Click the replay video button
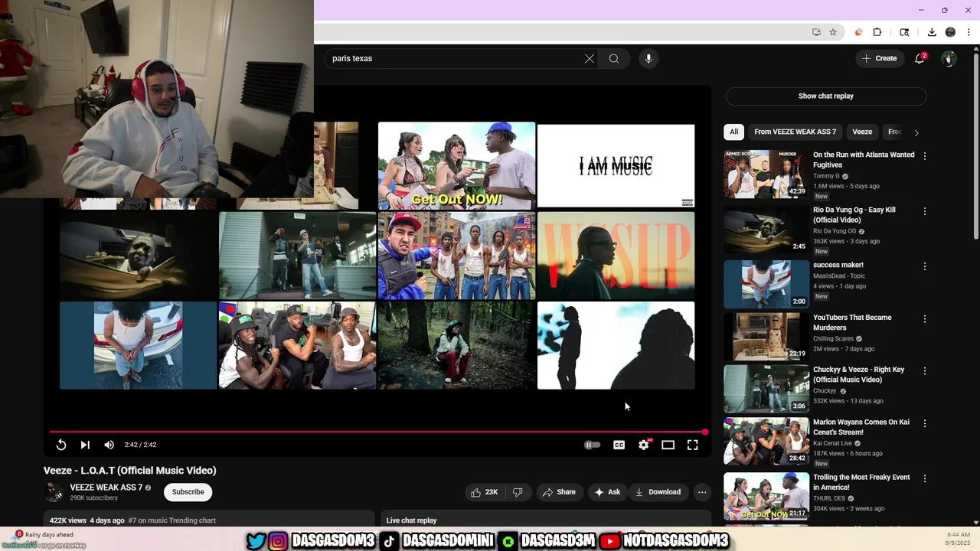 pos(61,445)
